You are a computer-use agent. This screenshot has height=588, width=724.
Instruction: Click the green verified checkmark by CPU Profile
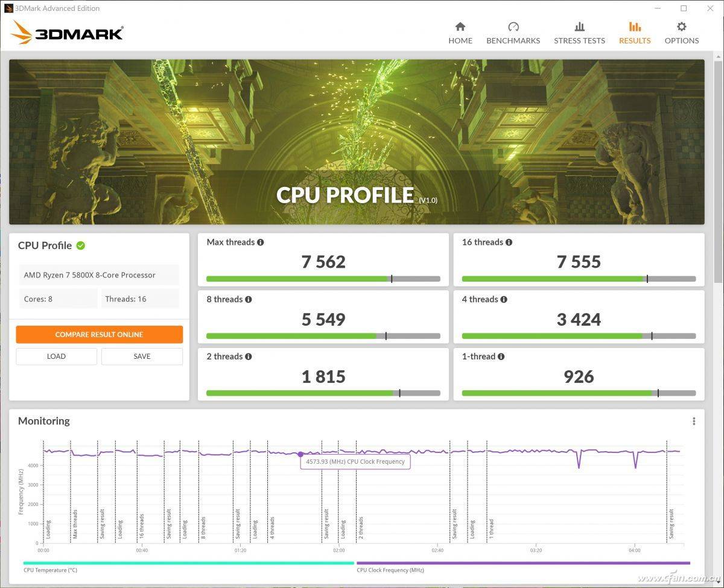click(x=82, y=245)
